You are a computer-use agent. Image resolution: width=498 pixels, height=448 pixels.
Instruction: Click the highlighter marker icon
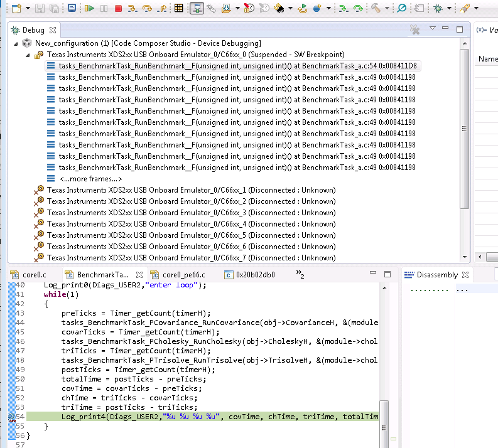465,8
